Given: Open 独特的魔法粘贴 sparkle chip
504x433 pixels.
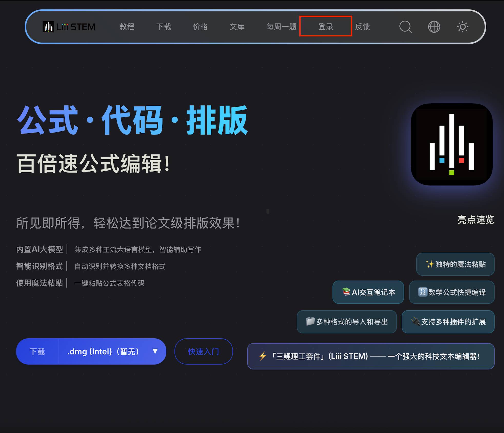Looking at the screenshot, I should tap(455, 264).
